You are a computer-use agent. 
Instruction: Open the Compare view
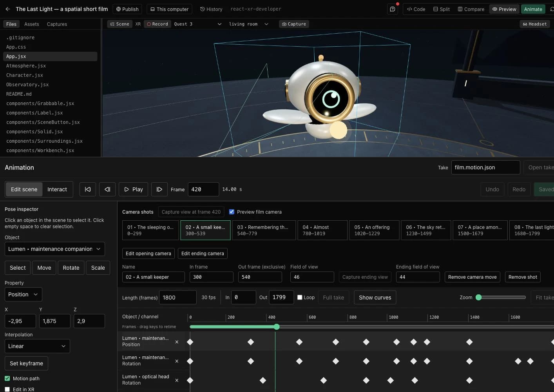pyautogui.click(x=471, y=9)
